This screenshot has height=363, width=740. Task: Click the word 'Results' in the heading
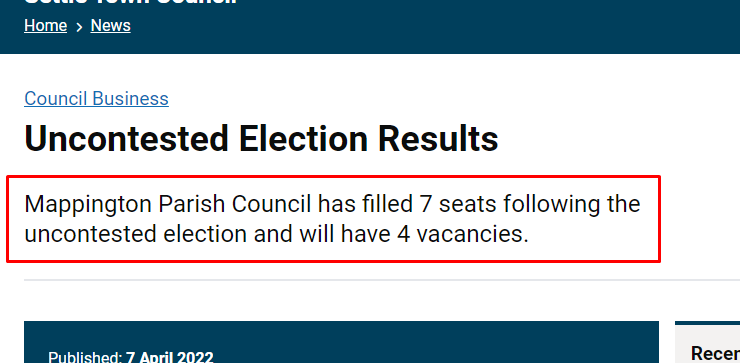[x=438, y=139]
